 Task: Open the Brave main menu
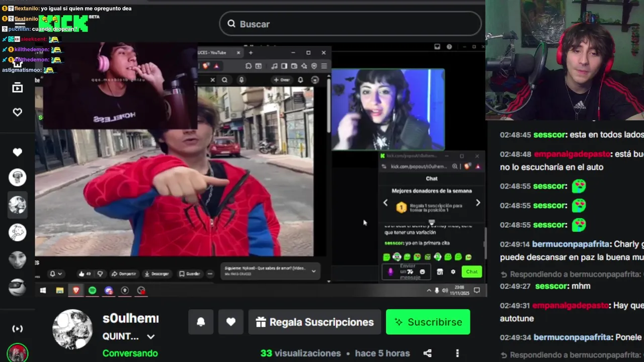(x=324, y=66)
